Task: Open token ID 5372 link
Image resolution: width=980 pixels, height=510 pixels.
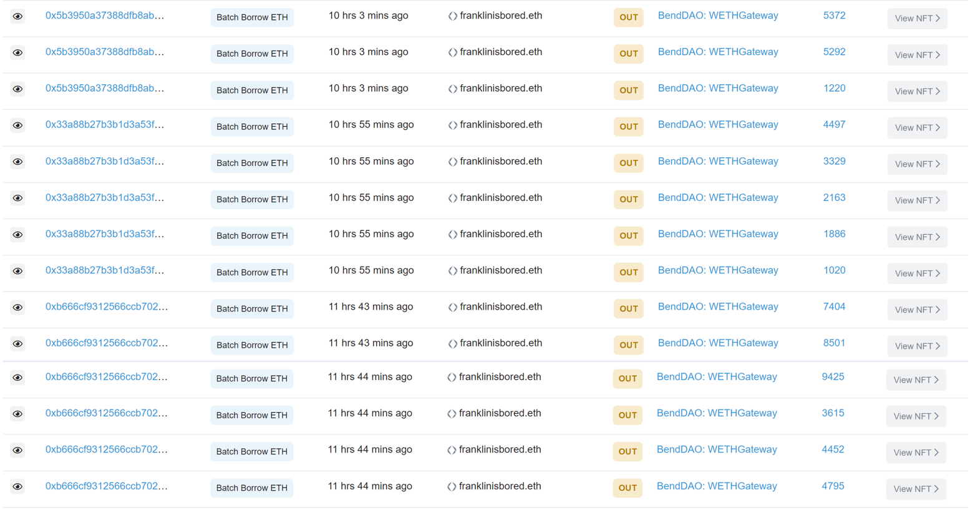Action: click(x=834, y=16)
